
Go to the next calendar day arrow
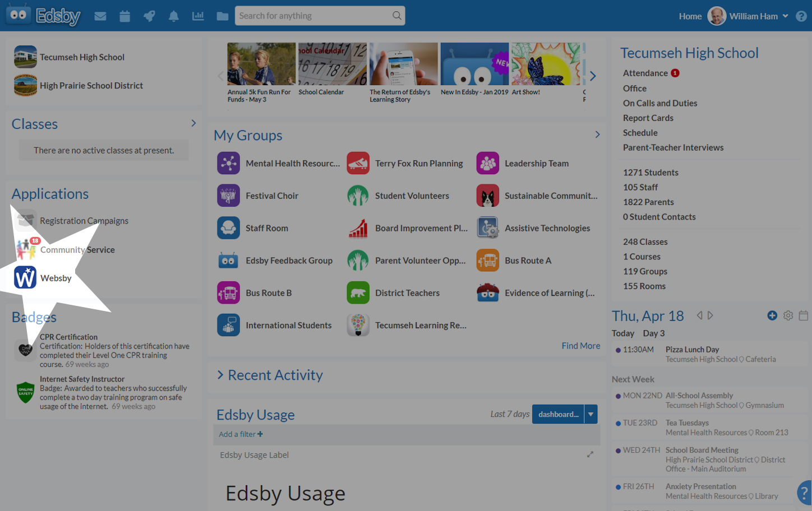point(710,315)
